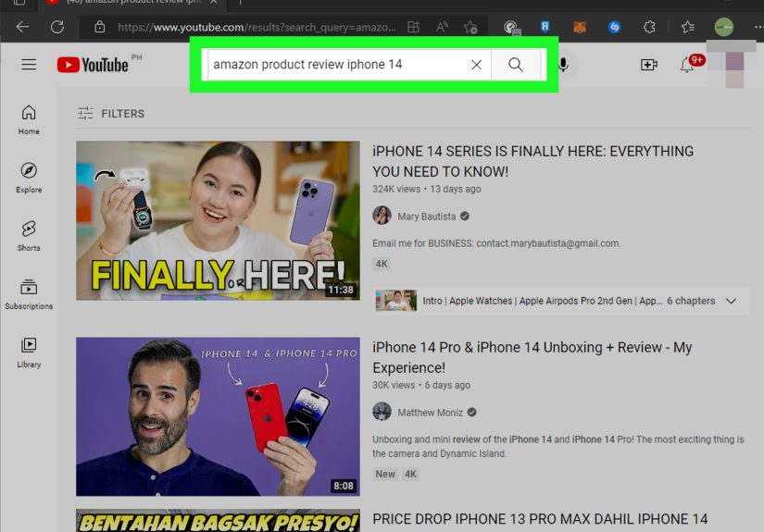The image size is (764, 532).
Task: Clear the search text with the X
Action: coord(477,64)
